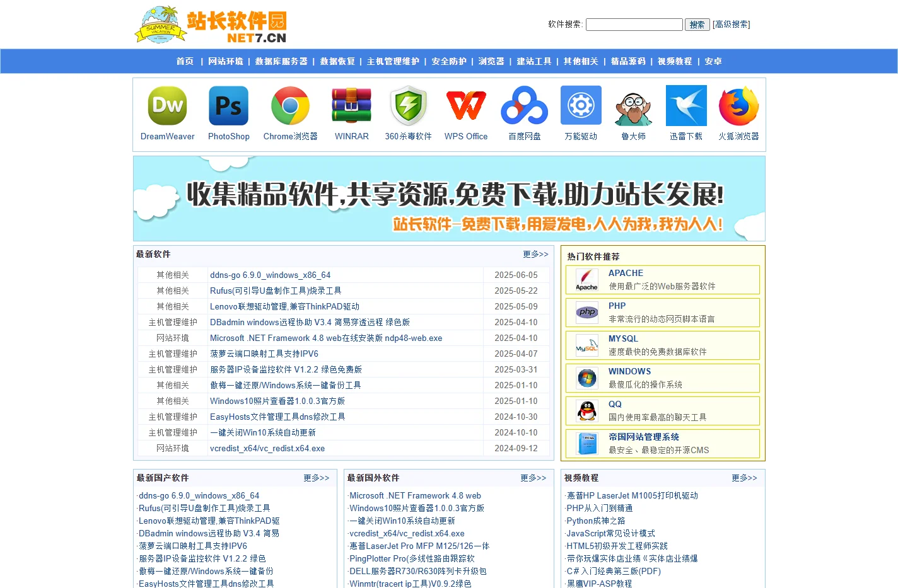Open Python成神之路 tutorial link

pos(596,521)
